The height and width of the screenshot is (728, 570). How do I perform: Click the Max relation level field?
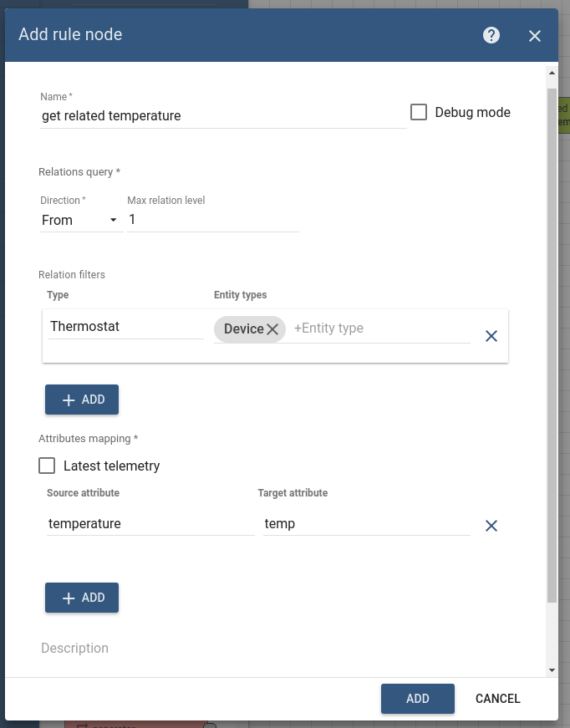point(213,221)
